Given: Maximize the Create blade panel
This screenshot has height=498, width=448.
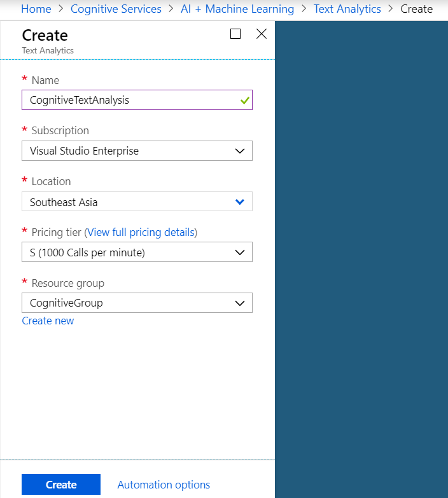Looking at the screenshot, I should pos(235,34).
